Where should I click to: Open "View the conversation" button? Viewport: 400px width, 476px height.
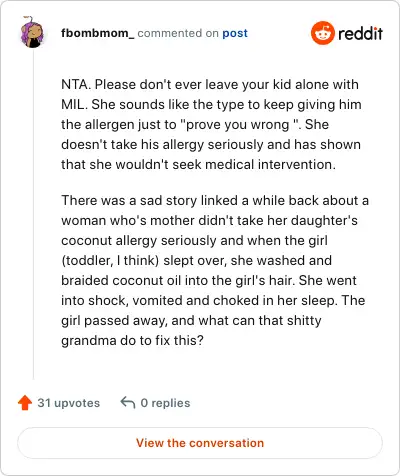200,443
